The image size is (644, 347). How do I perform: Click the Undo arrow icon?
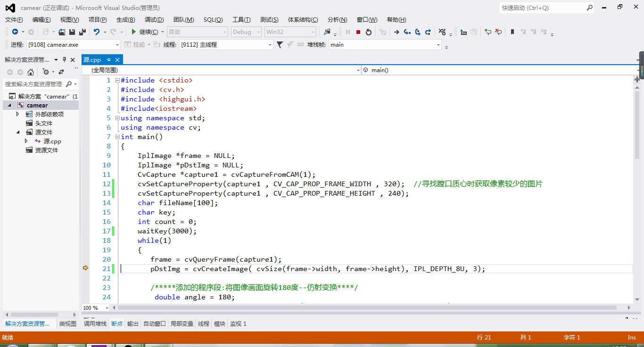pos(96,32)
